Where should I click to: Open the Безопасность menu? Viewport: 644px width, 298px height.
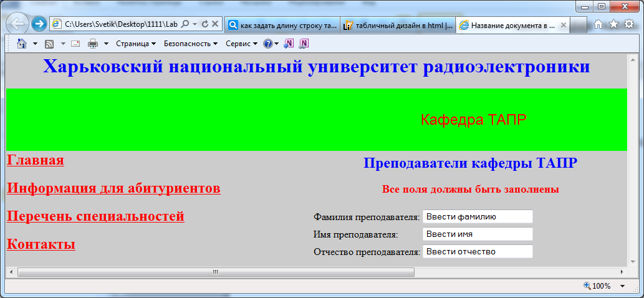click(x=191, y=44)
